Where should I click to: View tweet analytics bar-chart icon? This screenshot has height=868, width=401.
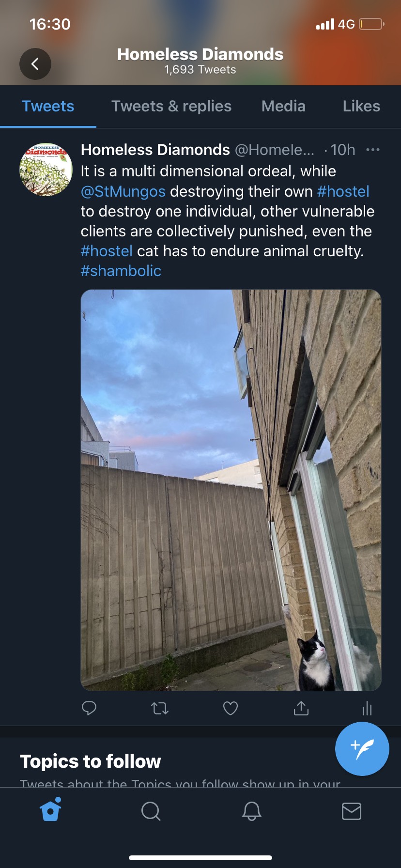click(367, 709)
